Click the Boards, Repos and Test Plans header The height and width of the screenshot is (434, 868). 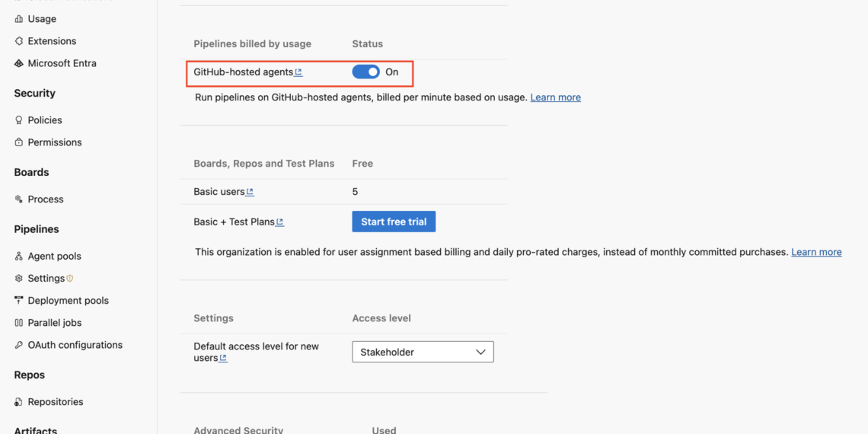click(264, 163)
